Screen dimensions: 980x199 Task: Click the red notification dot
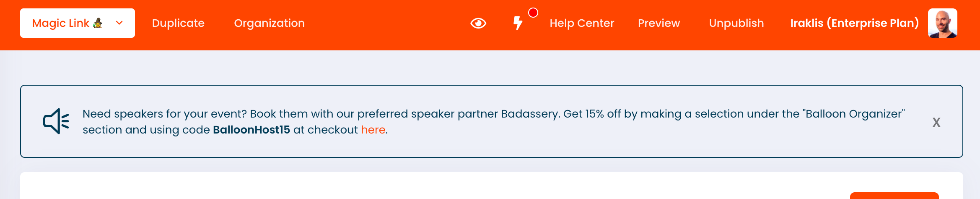pyautogui.click(x=533, y=13)
